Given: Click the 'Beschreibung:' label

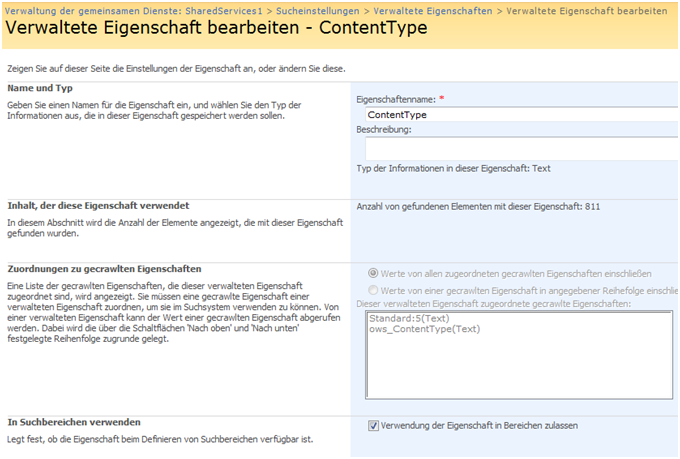Looking at the screenshot, I should (x=384, y=129).
